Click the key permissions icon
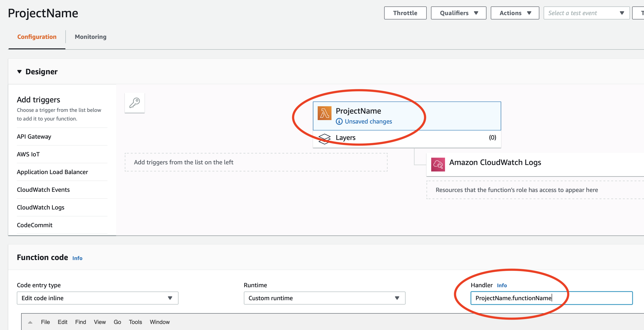Screen dimensions: 644x330 click(134, 103)
